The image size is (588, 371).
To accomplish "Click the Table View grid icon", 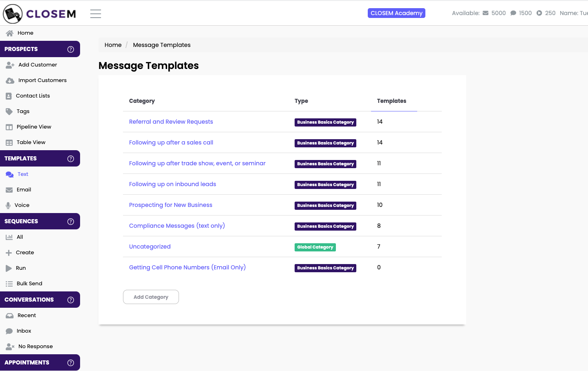I will tap(9, 142).
